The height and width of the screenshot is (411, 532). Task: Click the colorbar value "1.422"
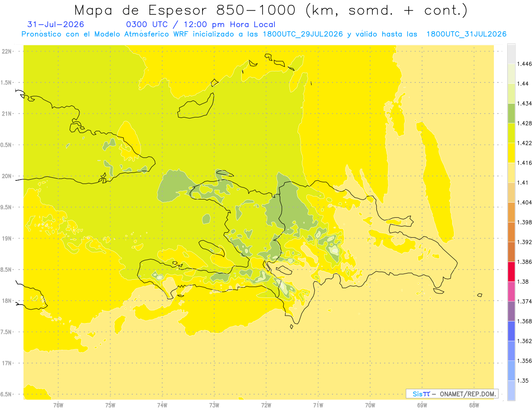525,143
